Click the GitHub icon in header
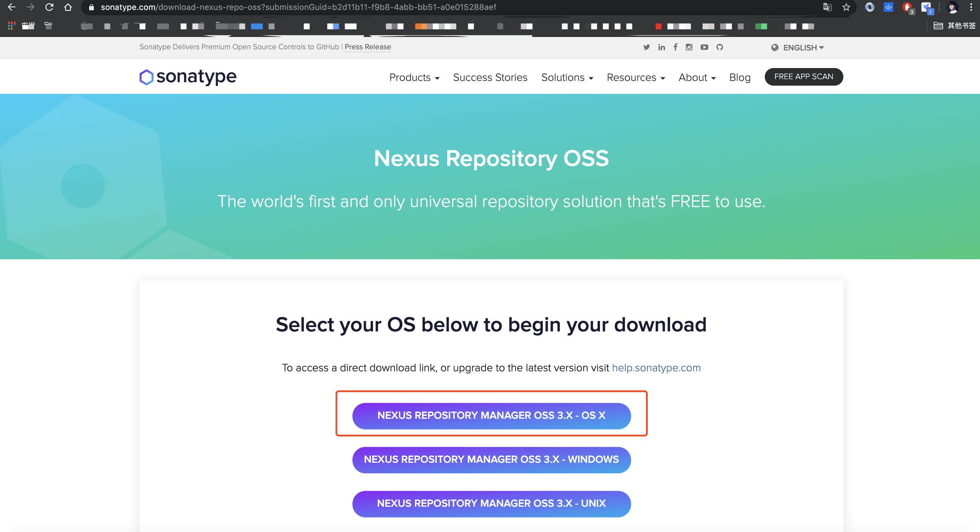The image size is (980, 532). pyautogui.click(x=719, y=47)
